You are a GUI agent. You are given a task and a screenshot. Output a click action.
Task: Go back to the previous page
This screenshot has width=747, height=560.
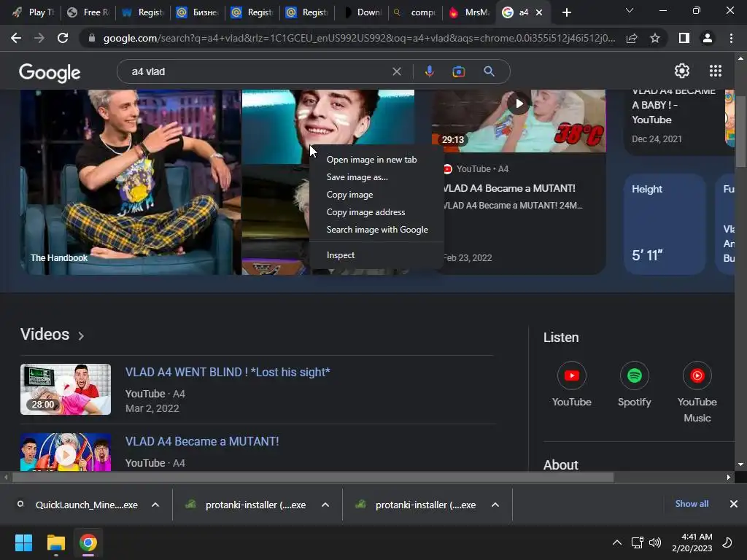[x=16, y=38]
